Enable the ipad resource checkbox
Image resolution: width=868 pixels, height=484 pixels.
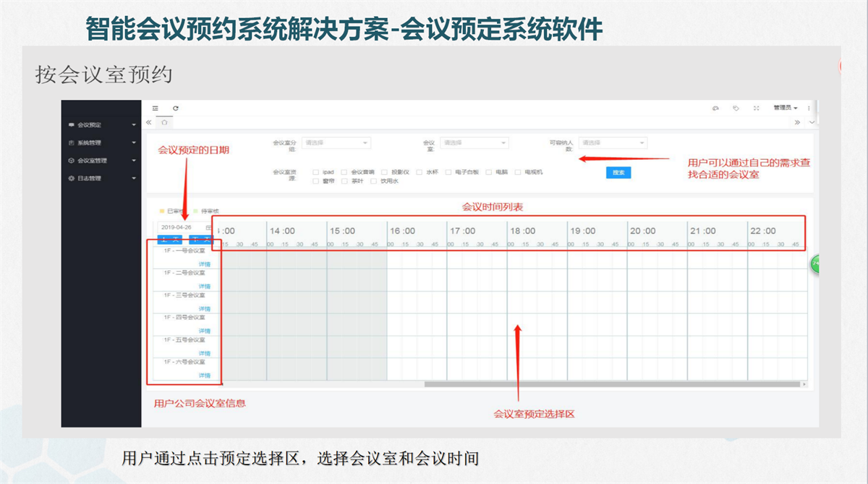[x=315, y=172]
